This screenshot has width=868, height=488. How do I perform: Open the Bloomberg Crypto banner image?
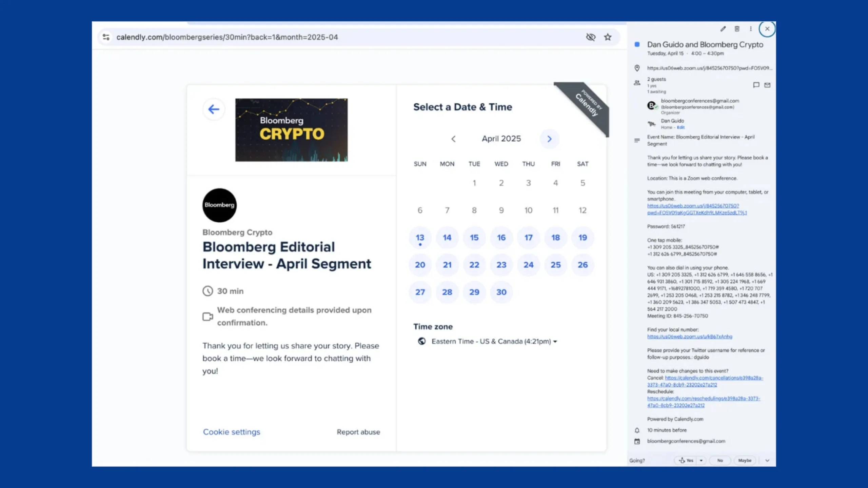[x=291, y=130]
